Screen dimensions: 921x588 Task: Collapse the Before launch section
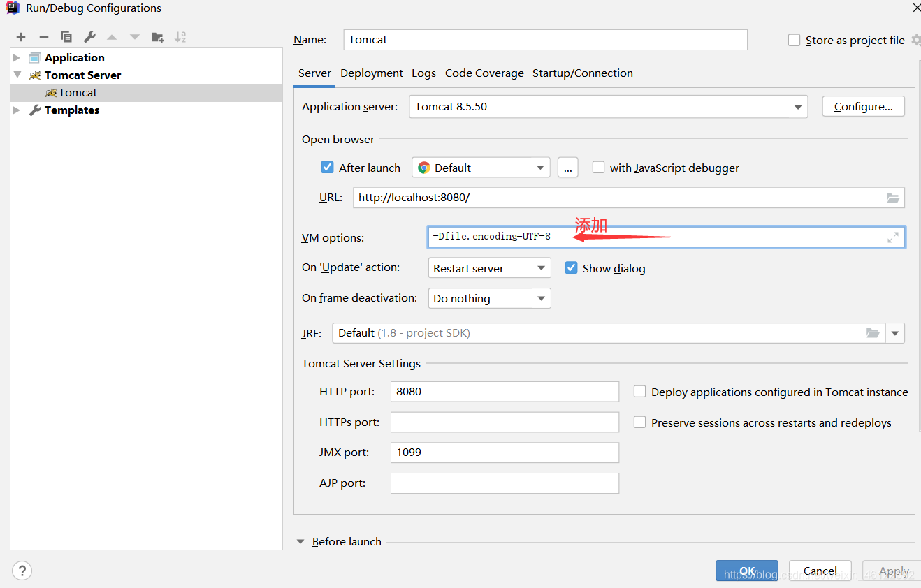(300, 542)
